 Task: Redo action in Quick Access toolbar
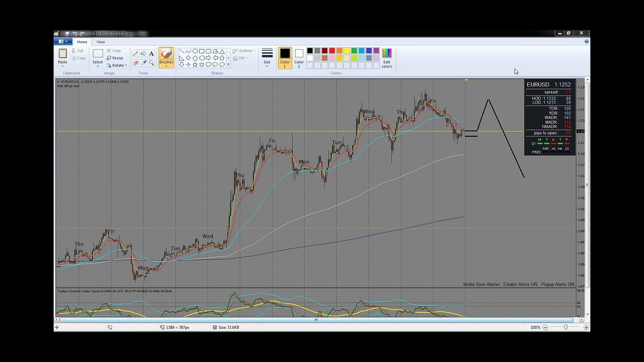(82, 34)
